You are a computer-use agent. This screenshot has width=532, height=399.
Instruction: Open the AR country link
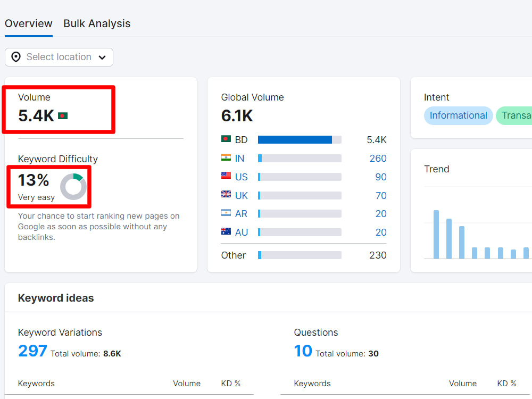tap(241, 214)
